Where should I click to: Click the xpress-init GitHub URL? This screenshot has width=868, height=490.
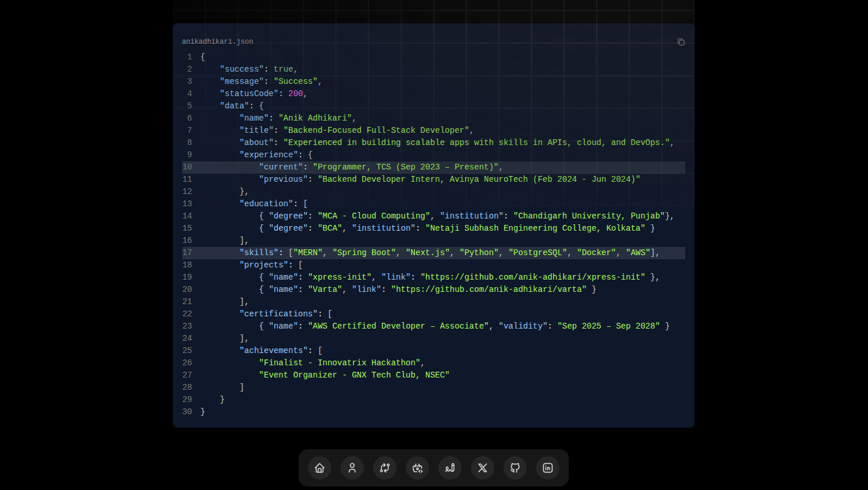533,277
